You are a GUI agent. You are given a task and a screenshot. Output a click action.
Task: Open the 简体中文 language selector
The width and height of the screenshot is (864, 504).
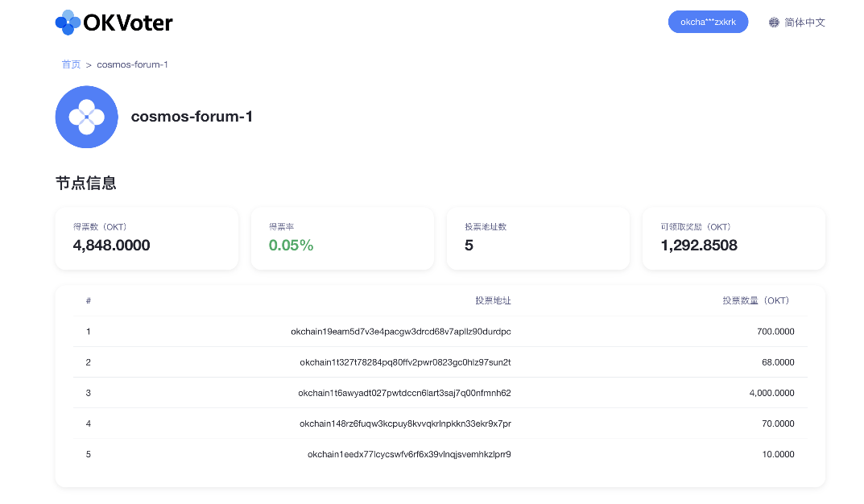click(804, 23)
